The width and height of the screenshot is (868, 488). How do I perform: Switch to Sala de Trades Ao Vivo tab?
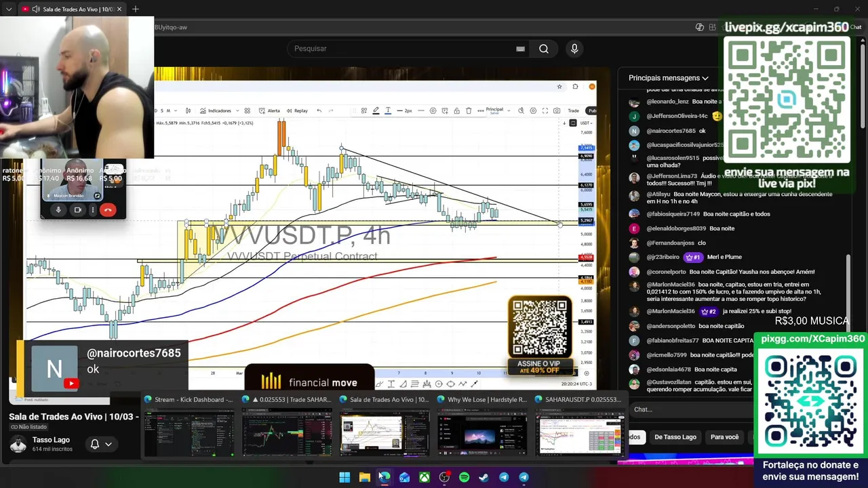pos(73,9)
